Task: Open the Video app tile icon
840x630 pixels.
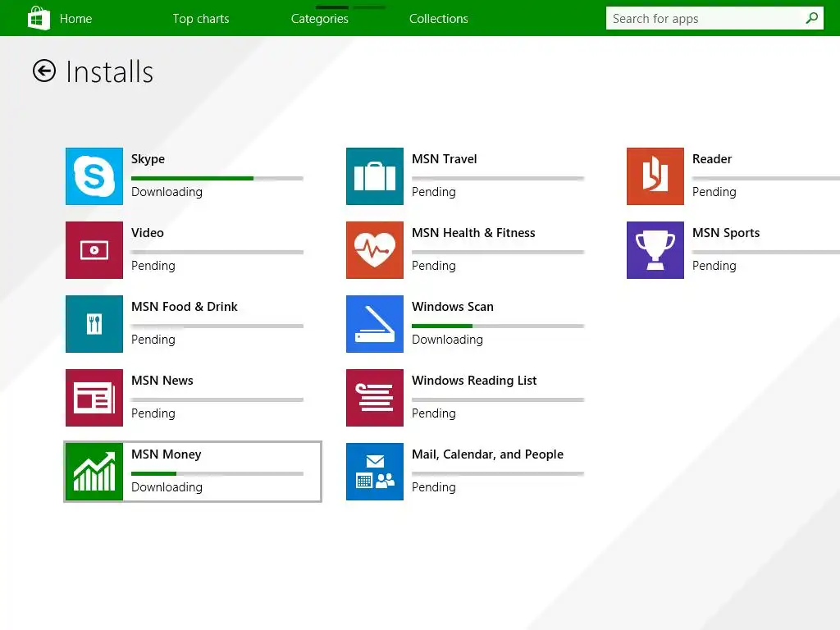Action: point(94,250)
